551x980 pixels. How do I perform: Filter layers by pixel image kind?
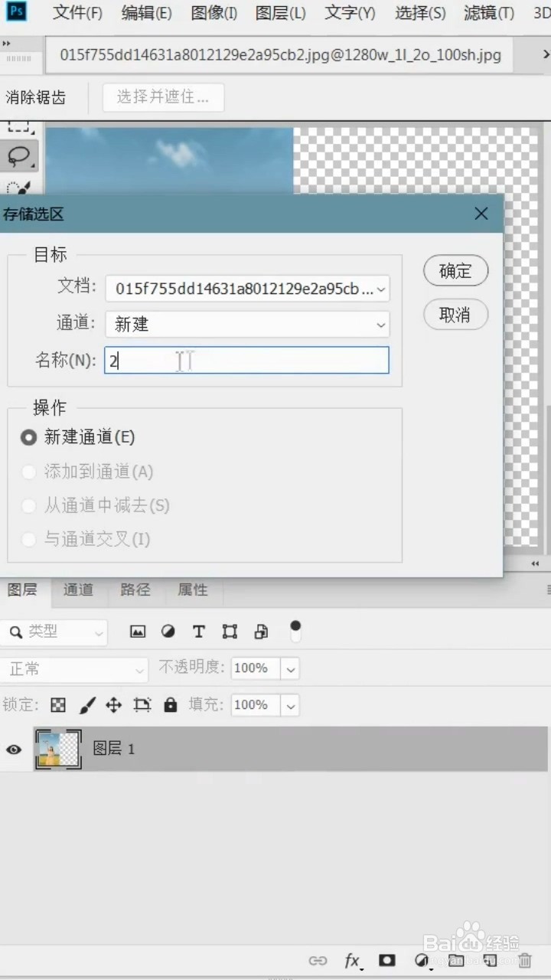click(x=138, y=632)
